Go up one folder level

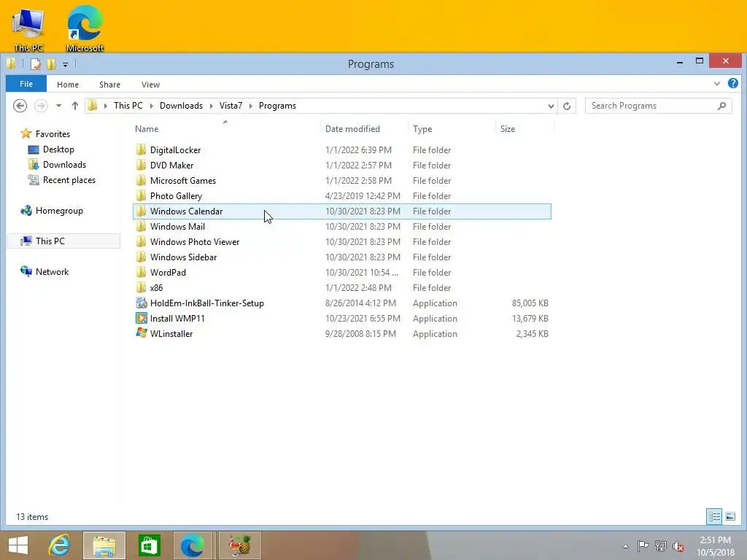(x=75, y=106)
